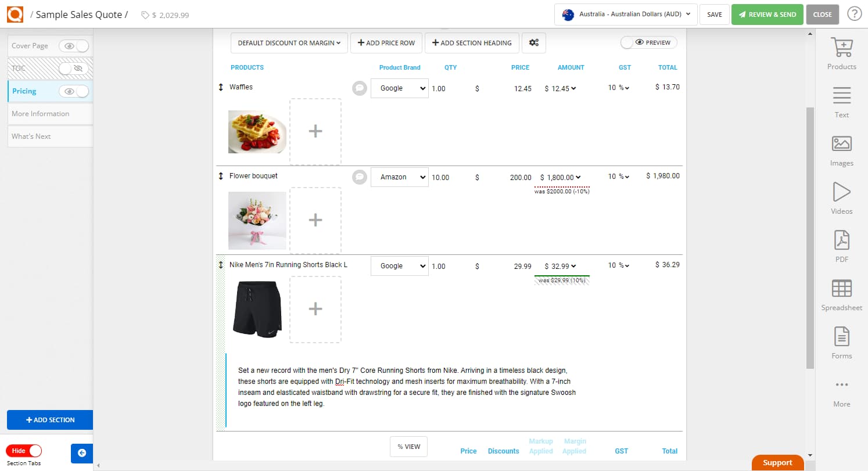Insert a video using the Videos icon
The width and height of the screenshot is (868, 471).
point(841,199)
